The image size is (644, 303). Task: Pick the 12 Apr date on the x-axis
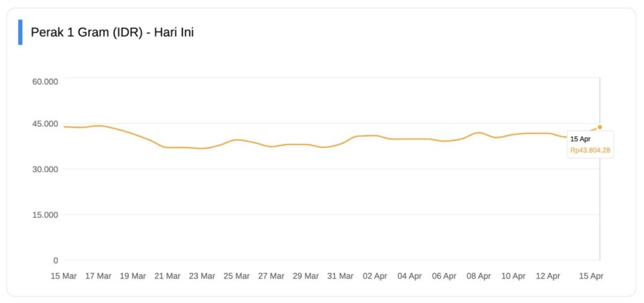click(x=548, y=276)
